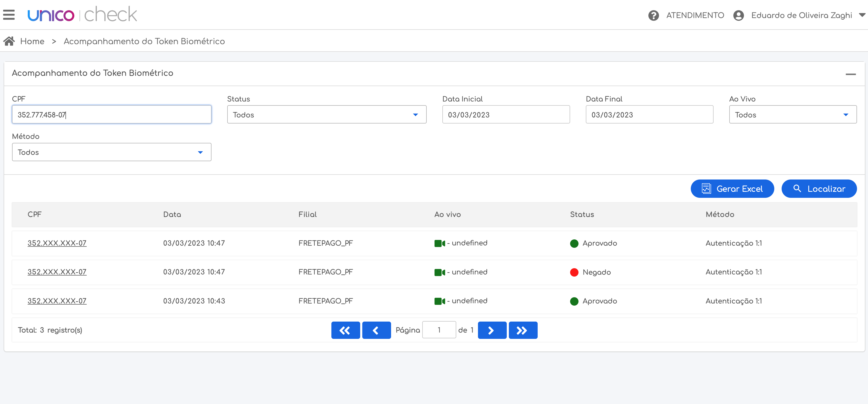Click the Método column header
868x404 pixels.
(x=720, y=214)
